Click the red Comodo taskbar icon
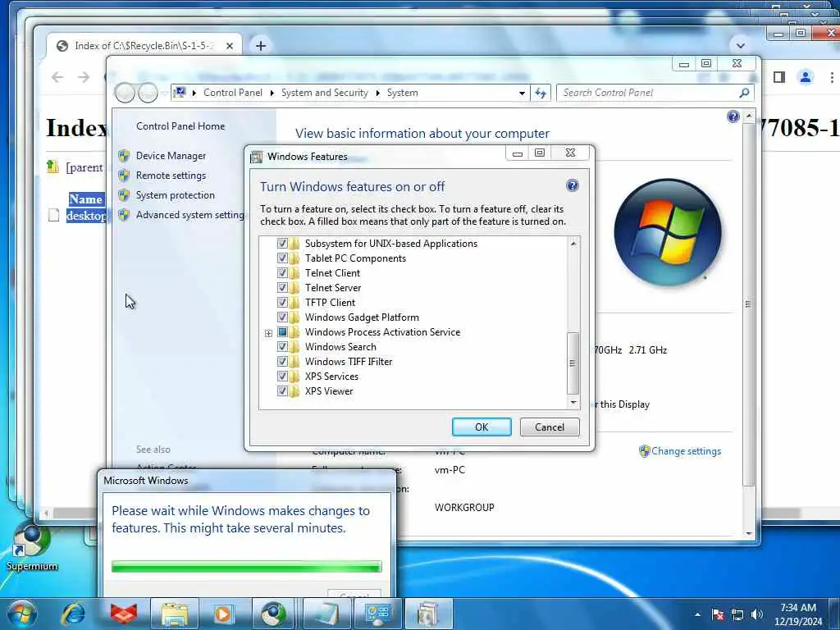 click(x=124, y=614)
